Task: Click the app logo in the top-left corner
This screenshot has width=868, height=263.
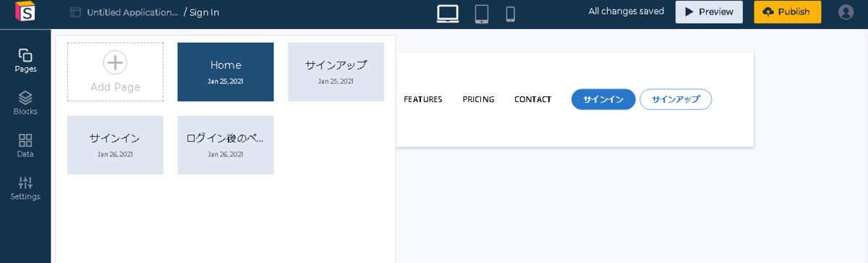Action: click(x=25, y=12)
